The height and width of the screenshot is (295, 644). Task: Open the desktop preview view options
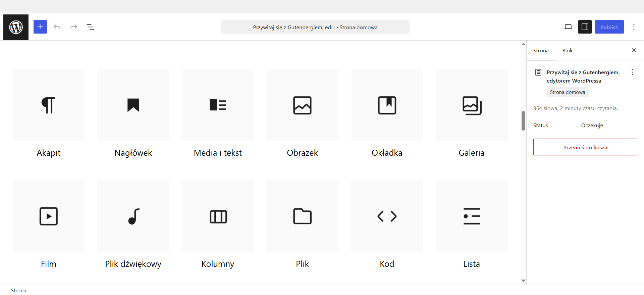point(568,27)
